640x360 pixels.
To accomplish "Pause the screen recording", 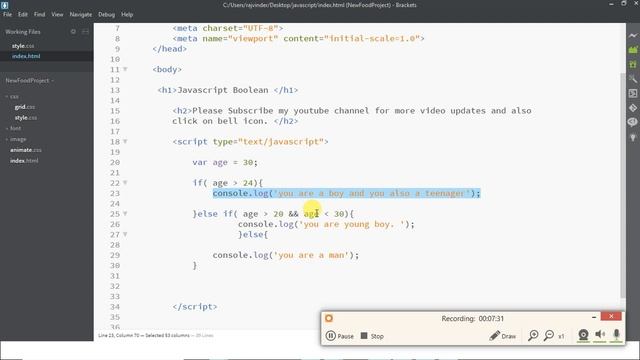I will [x=340, y=336].
